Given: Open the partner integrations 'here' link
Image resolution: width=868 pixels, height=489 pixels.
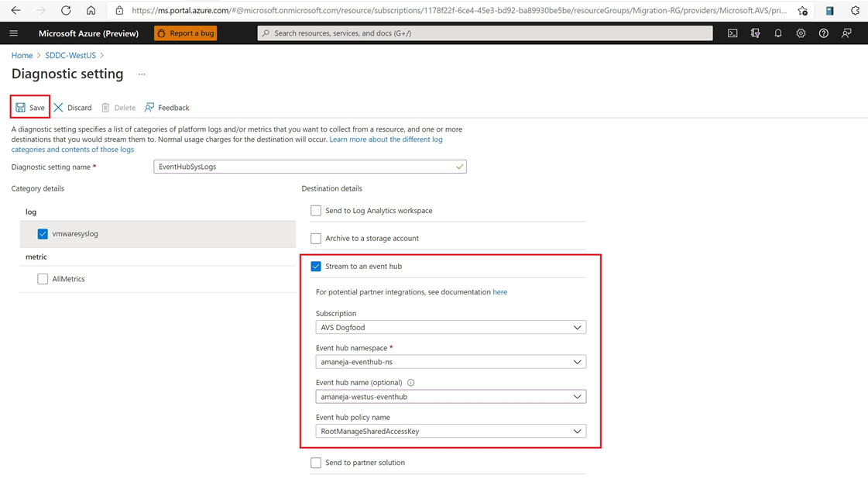Looking at the screenshot, I should click(500, 292).
